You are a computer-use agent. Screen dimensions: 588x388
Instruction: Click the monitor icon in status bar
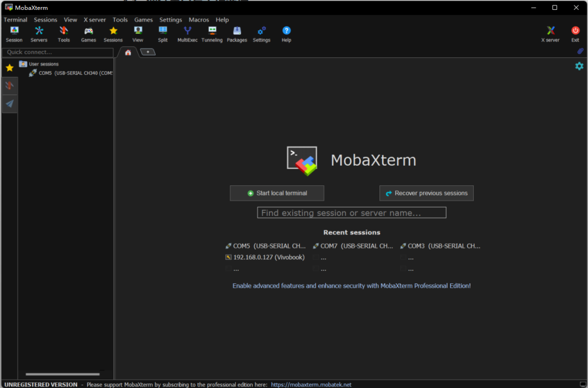[x=583, y=384]
